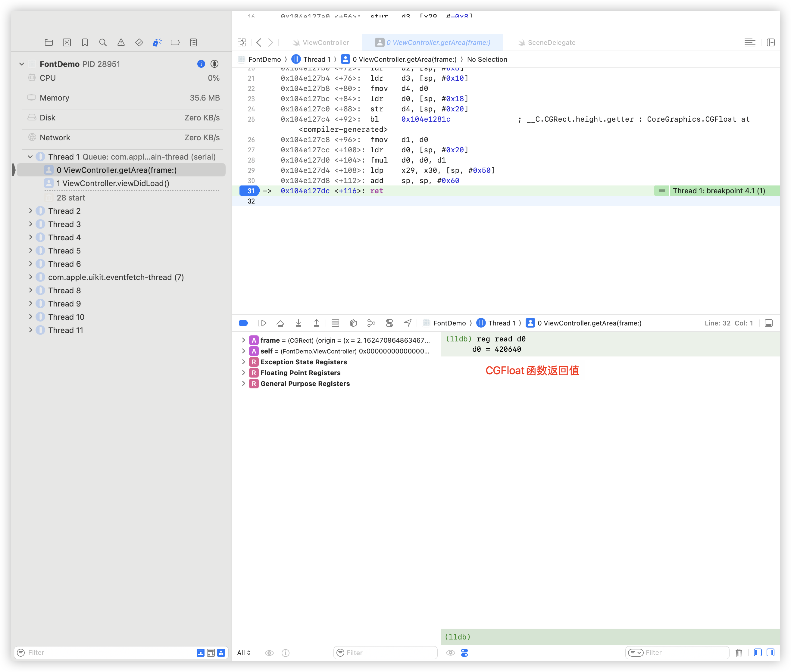Click Continue program execution button
This screenshot has height=672, width=791.
click(x=262, y=323)
